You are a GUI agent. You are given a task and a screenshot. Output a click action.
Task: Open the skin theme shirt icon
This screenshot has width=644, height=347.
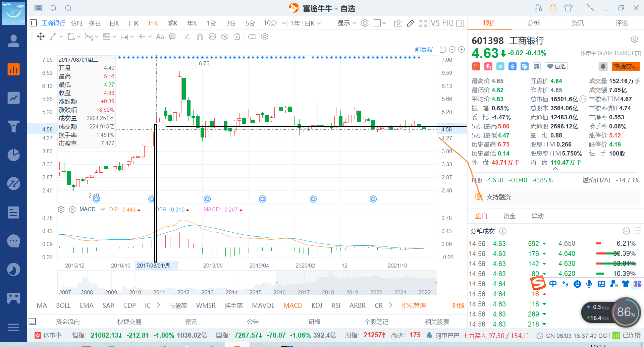point(568,8)
